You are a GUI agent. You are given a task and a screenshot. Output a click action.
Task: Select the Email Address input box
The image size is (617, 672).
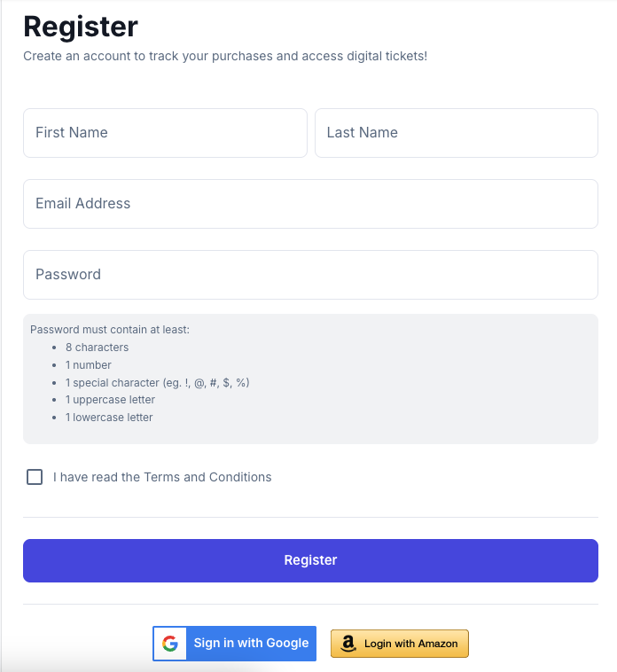coord(310,204)
